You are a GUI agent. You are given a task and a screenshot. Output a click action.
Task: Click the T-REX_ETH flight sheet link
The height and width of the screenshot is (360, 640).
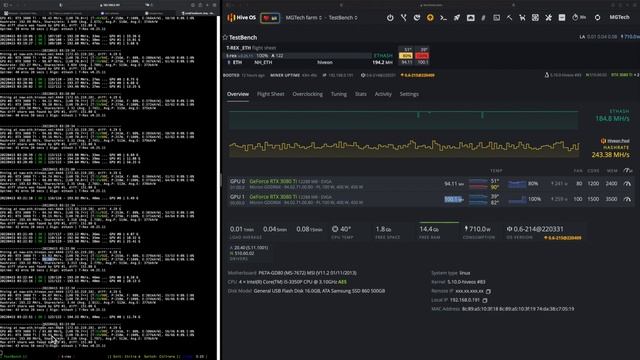[x=238, y=48]
